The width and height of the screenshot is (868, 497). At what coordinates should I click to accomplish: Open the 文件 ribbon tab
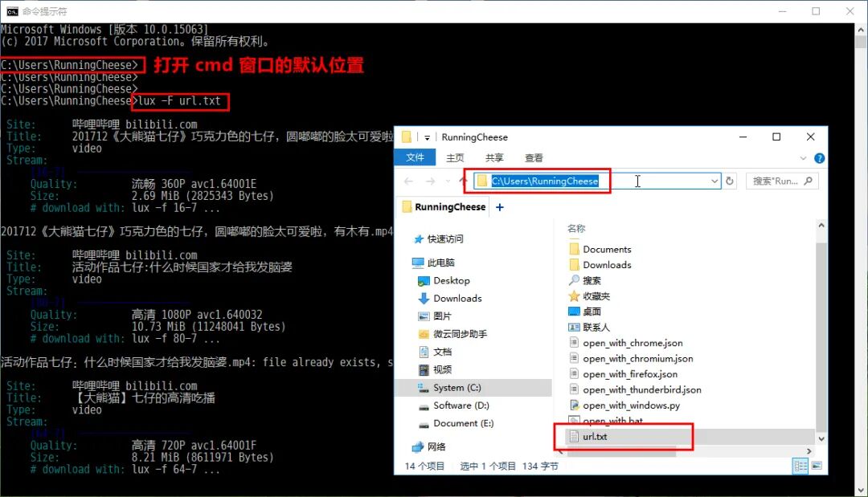pos(415,157)
